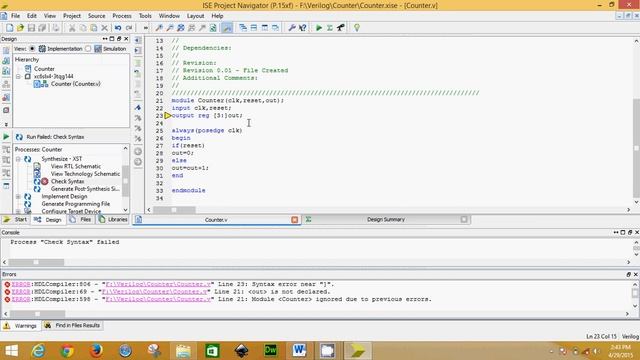Open File Explorer from the taskbar

[x=183, y=351]
